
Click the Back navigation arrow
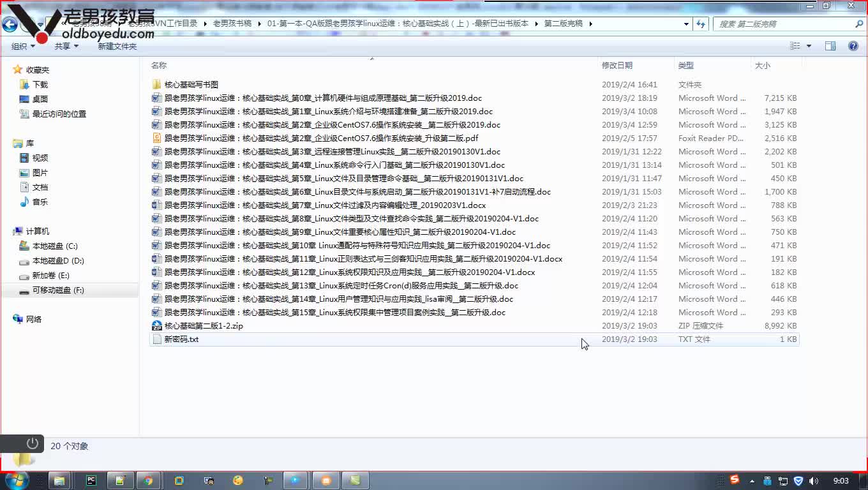[x=10, y=25]
